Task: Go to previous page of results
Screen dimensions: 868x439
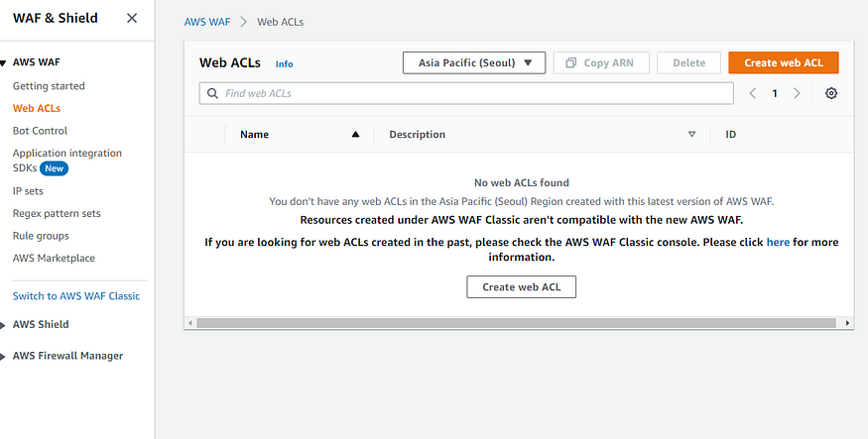Action: (752, 93)
